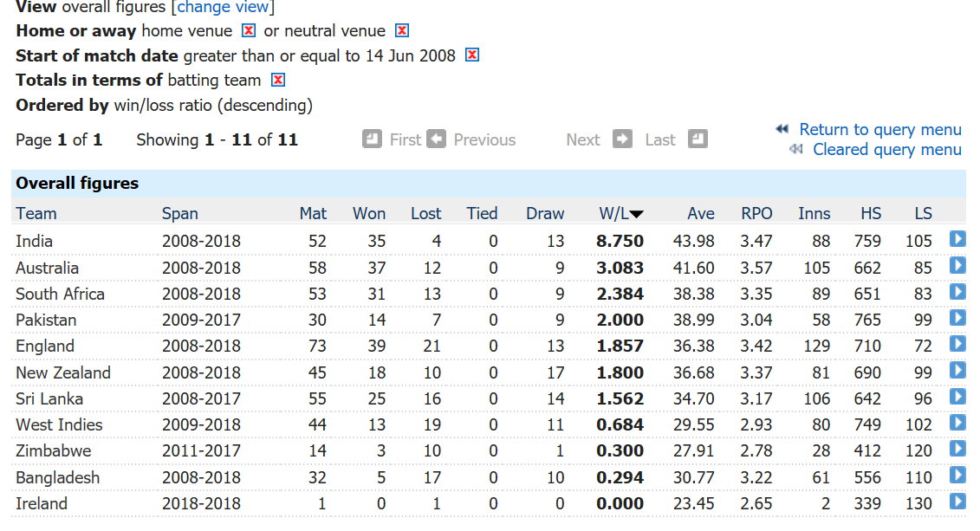Screen dimensions: 980x531
Task: Remove the home venue filter
Action: coord(249,30)
